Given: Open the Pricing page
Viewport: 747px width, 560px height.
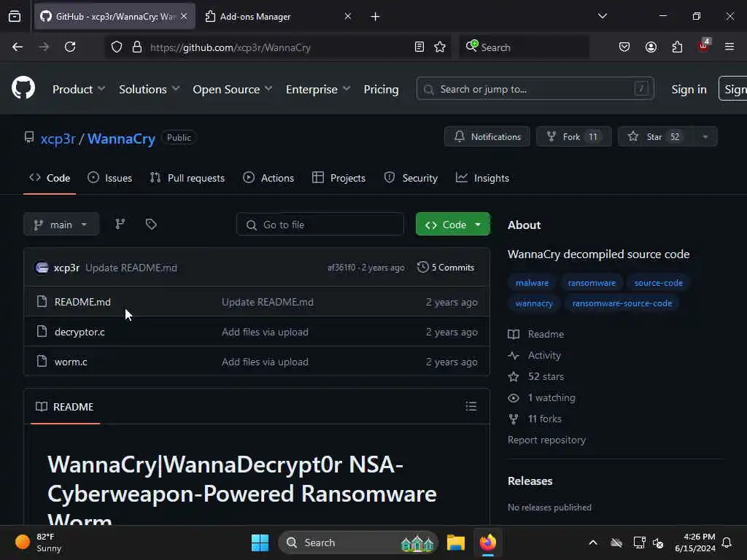Looking at the screenshot, I should point(381,89).
